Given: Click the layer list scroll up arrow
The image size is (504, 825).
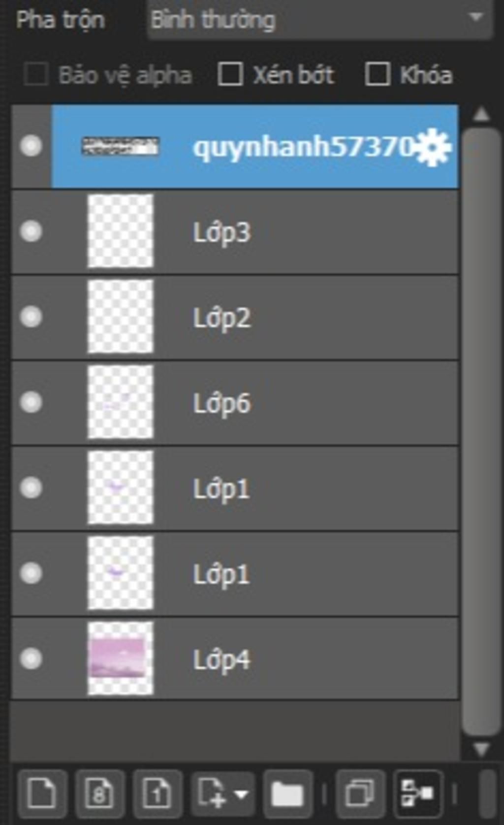Looking at the screenshot, I should pos(481,114).
